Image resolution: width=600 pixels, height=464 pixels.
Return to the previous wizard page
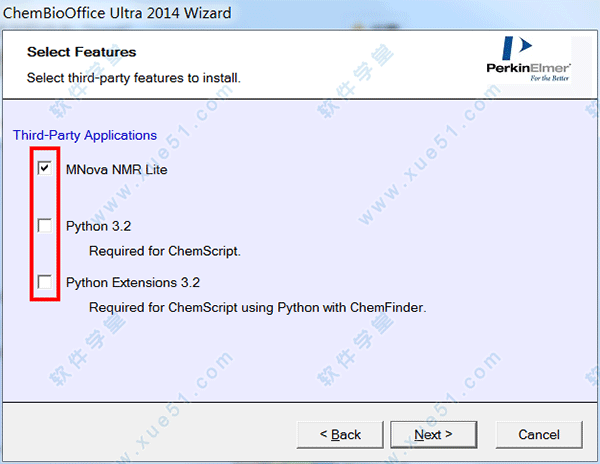(x=340, y=435)
